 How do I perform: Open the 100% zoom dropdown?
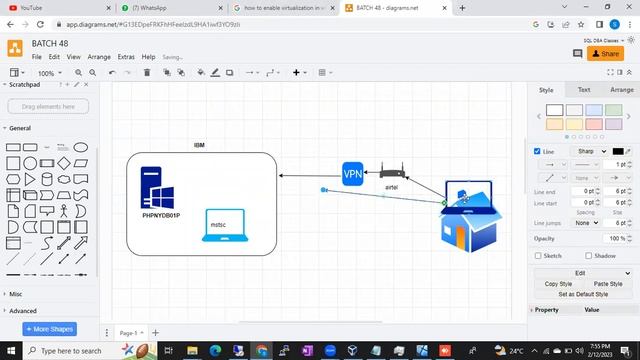[50, 73]
